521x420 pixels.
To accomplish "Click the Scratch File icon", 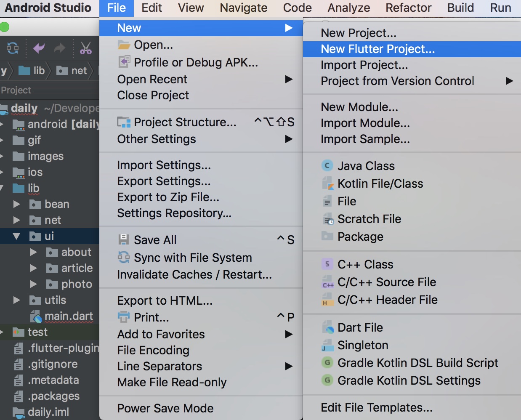I will [328, 219].
